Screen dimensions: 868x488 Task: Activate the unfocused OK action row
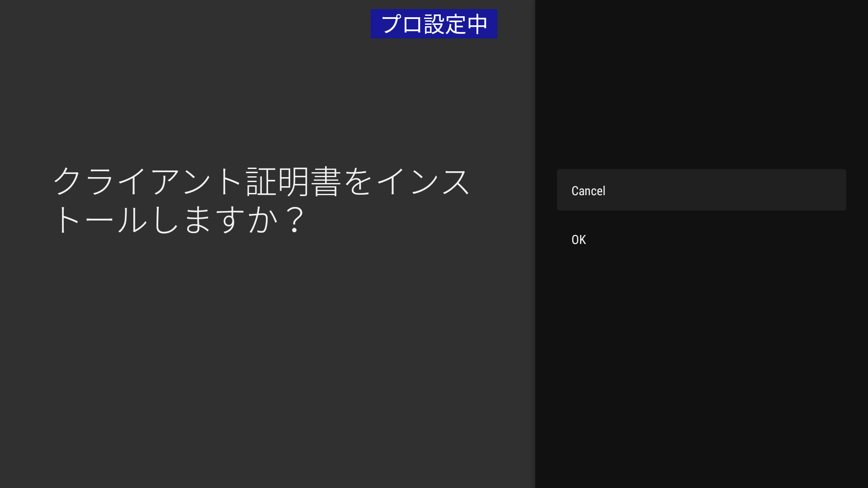click(x=701, y=239)
